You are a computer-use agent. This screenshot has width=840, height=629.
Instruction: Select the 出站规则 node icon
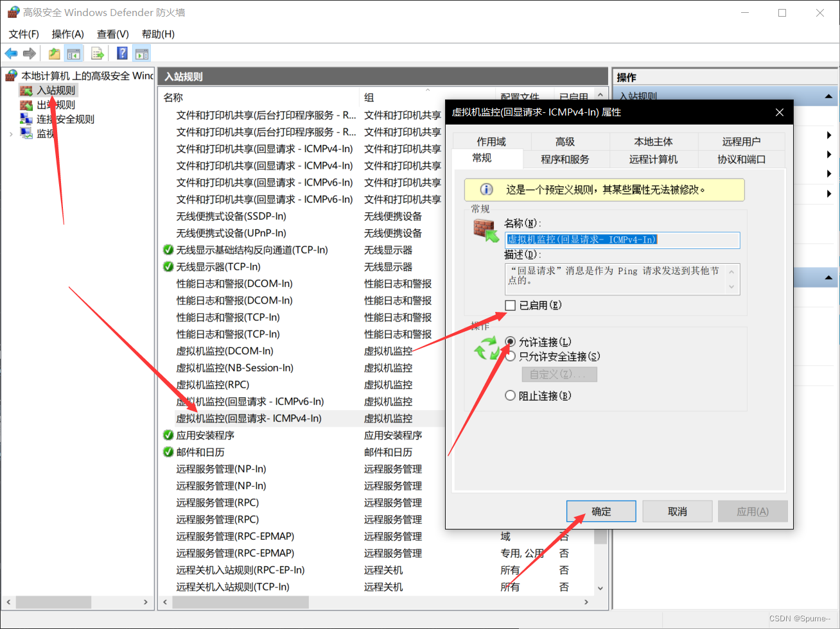26,105
